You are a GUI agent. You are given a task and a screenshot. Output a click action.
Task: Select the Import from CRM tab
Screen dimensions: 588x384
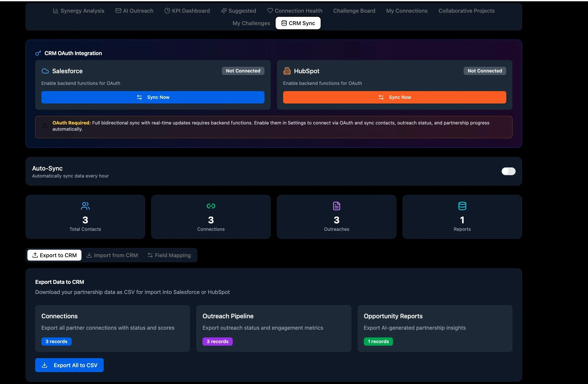tap(112, 255)
